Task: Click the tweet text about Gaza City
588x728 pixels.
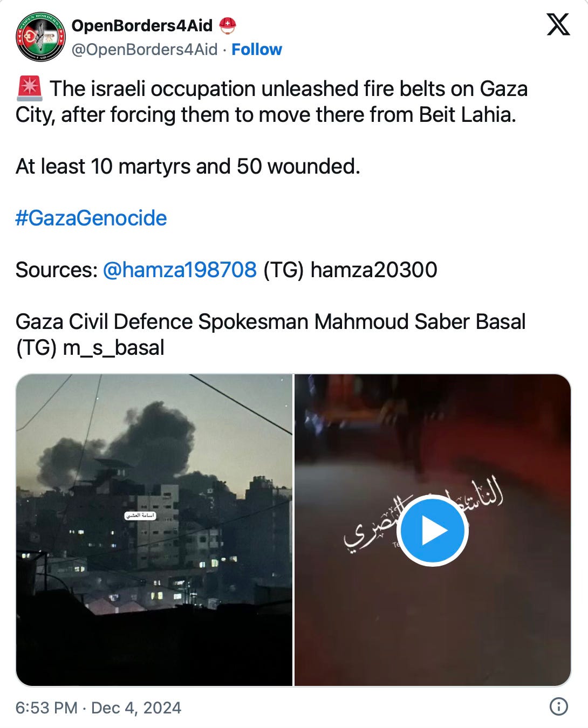Action: (272, 102)
